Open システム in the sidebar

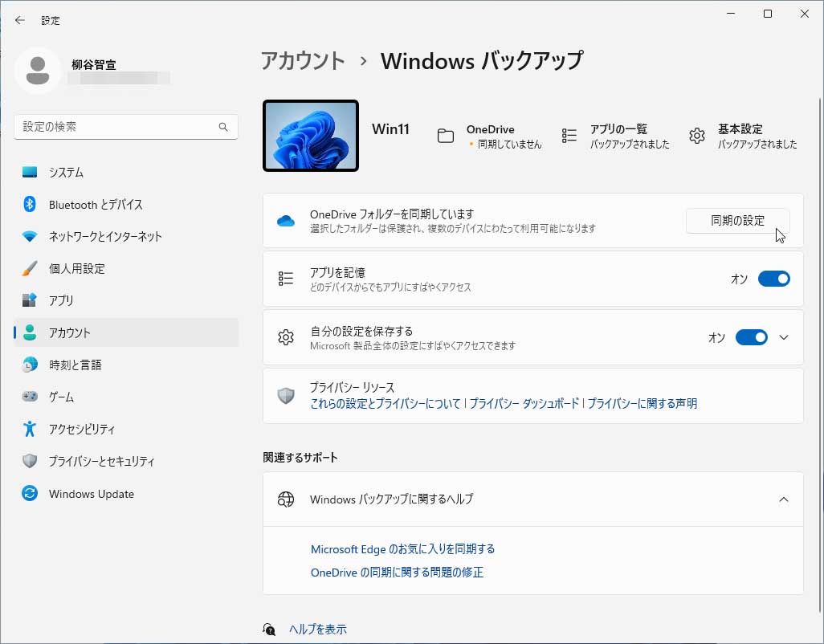pyautogui.click(x=126, y=173)
